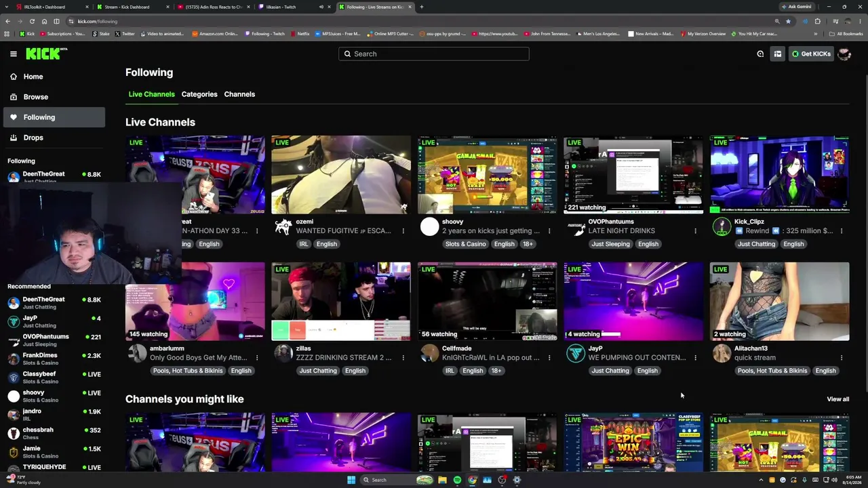Open chessbrah in the Recommended list
This screenshot has width=868, height=488.
click(x=54, y=433)
